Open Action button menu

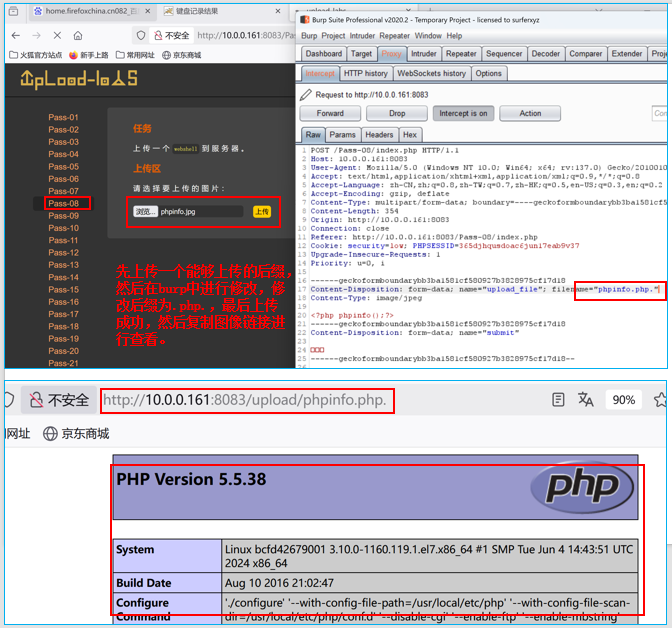click(530, 114)
